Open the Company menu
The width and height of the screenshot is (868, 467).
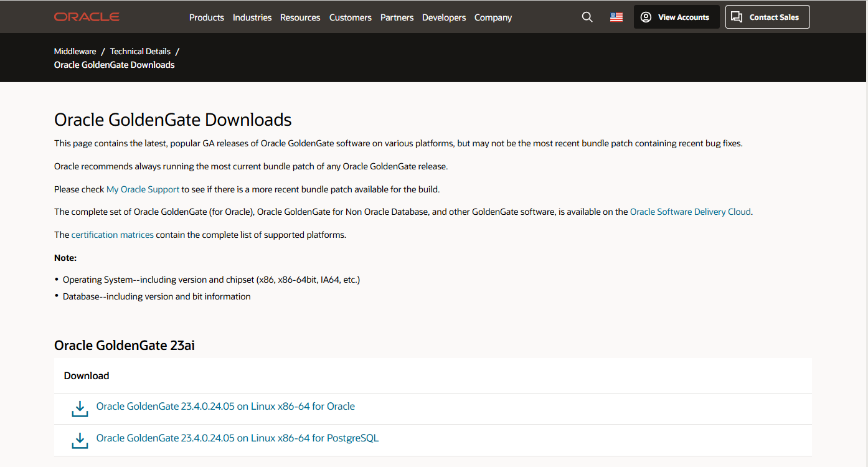[493, 17]
